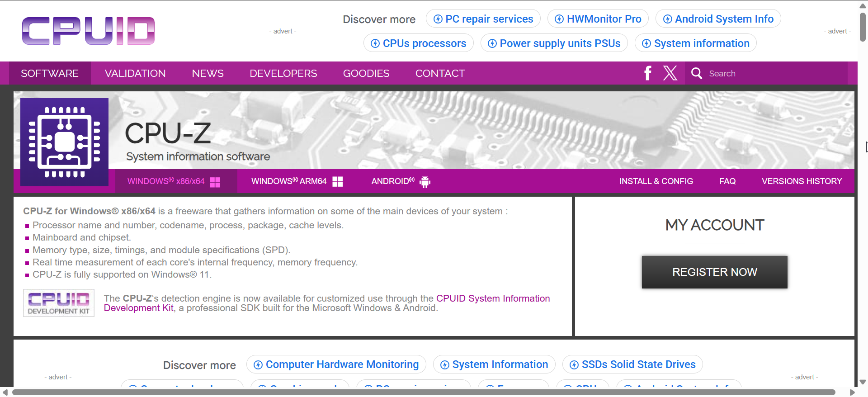The image size is (868, 397).
Task: Click the magnifying glass search icon
Action: (697, 73)
